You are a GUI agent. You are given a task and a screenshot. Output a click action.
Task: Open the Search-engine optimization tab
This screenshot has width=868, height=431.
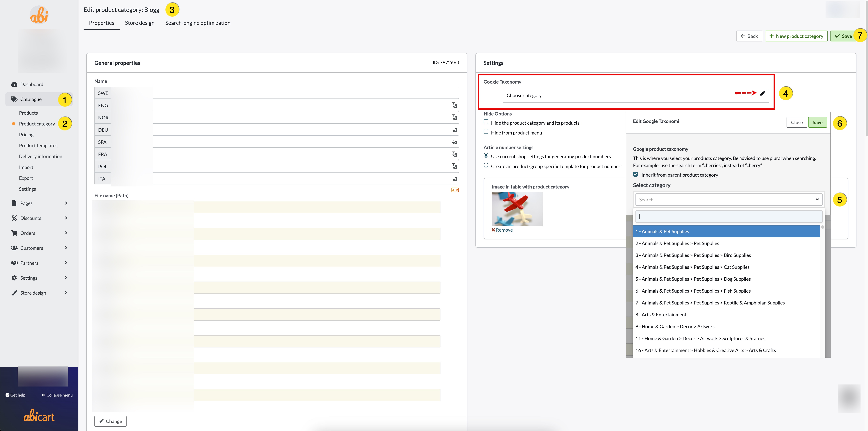click(x=198, y=23)
